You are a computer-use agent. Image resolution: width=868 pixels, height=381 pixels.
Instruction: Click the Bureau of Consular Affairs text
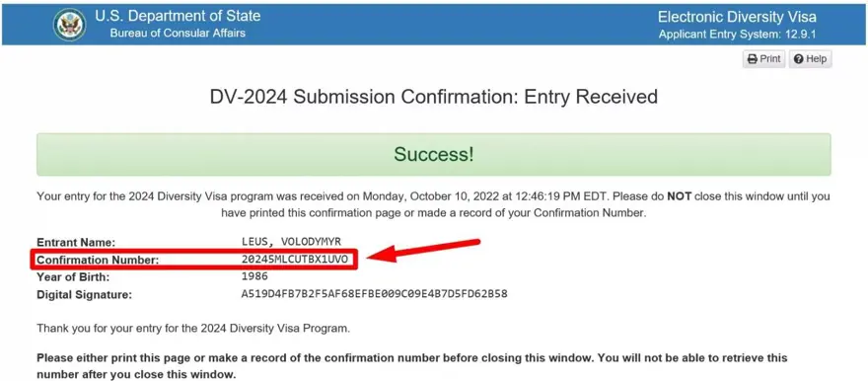(x=178, y=34)
